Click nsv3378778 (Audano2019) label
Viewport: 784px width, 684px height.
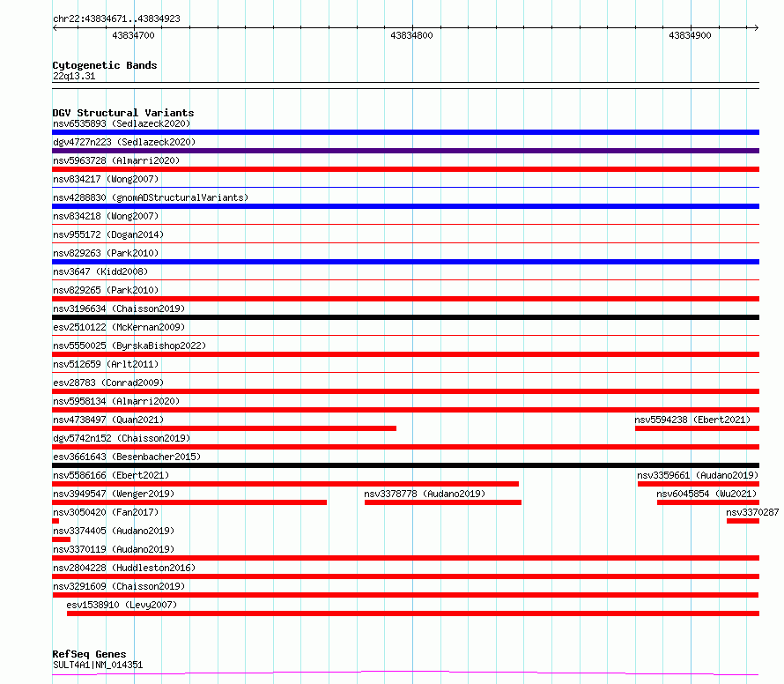click(x=425, y=494)
